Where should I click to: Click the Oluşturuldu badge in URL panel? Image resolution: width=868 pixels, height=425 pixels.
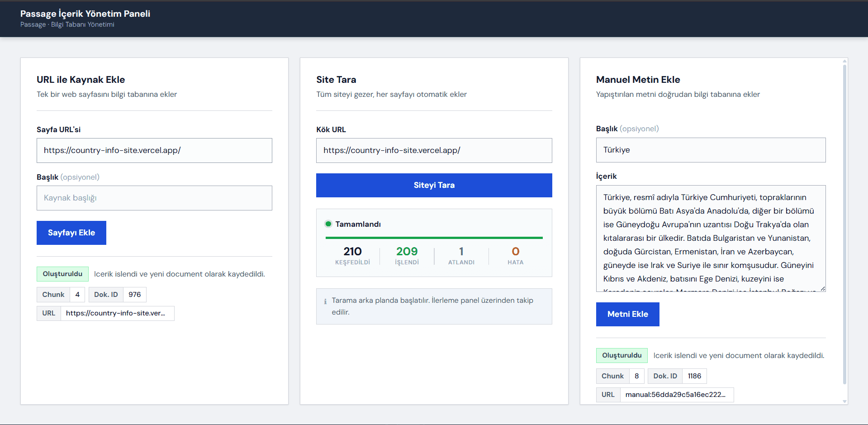pos(62,274)
